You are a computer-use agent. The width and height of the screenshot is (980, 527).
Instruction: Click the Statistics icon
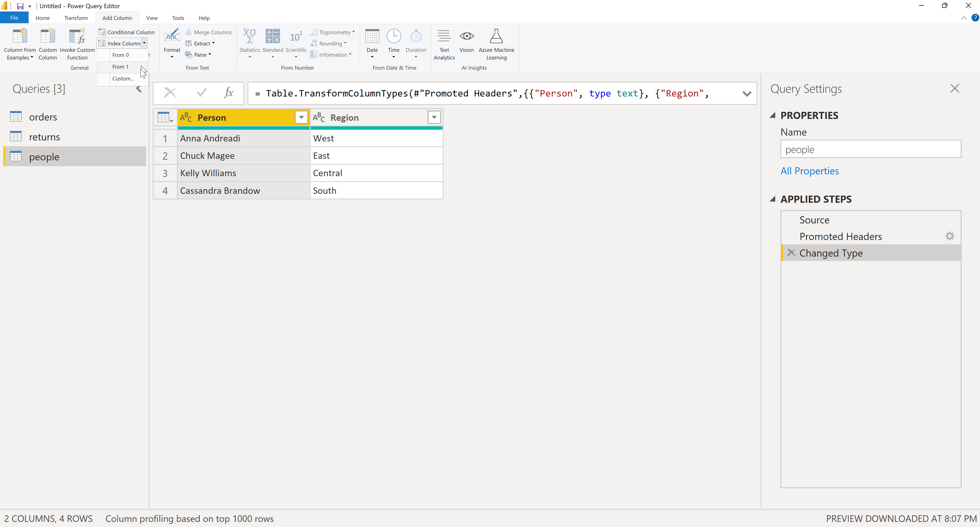point(250,37)
